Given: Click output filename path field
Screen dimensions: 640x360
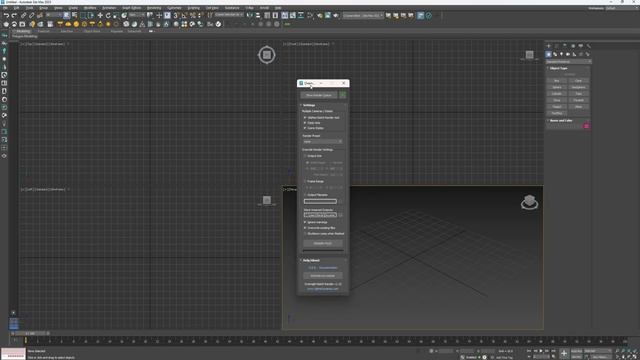Looking at the screenshot, I should click(x=320, y=201).
